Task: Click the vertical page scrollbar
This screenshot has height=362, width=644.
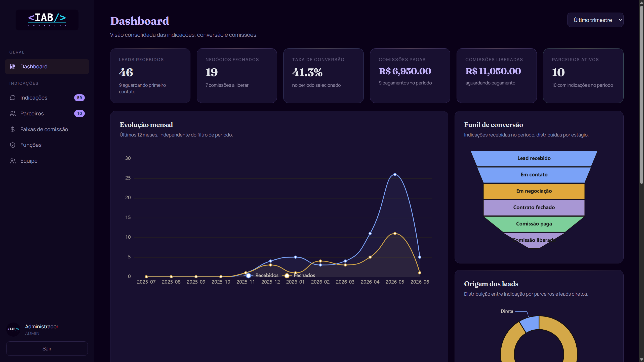Action: click(641, 95)
